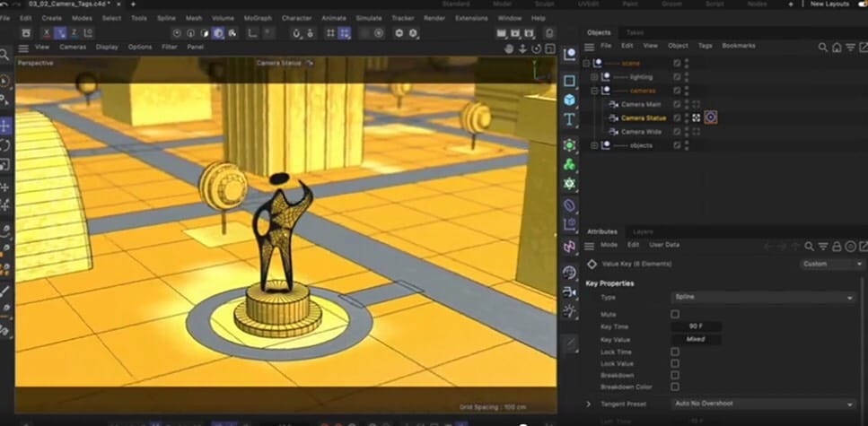This screenshot has height=426, width=868.
Task: Click the Light object icon in side palette
Action: click(x=569, y=311)
